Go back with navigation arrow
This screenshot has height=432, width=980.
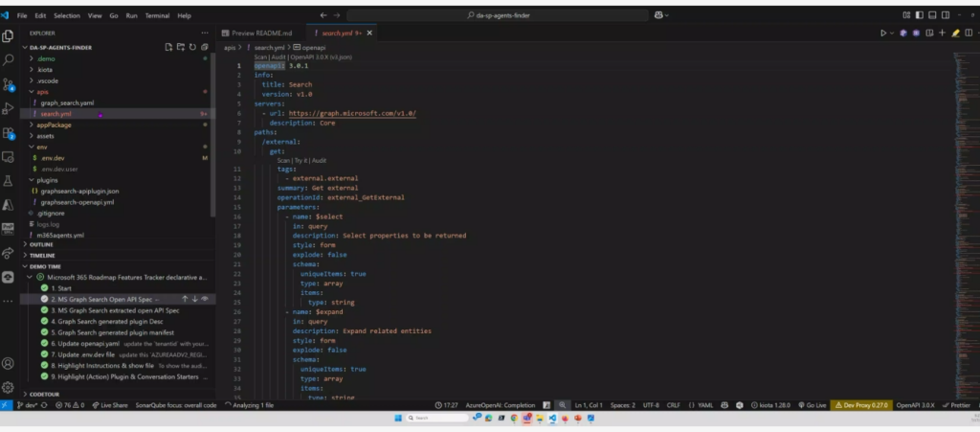coord(323,15)
